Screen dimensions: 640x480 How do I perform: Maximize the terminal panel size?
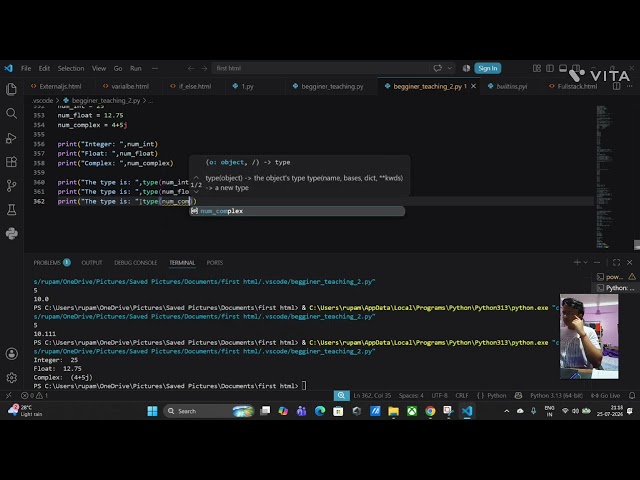pos(616,262)
